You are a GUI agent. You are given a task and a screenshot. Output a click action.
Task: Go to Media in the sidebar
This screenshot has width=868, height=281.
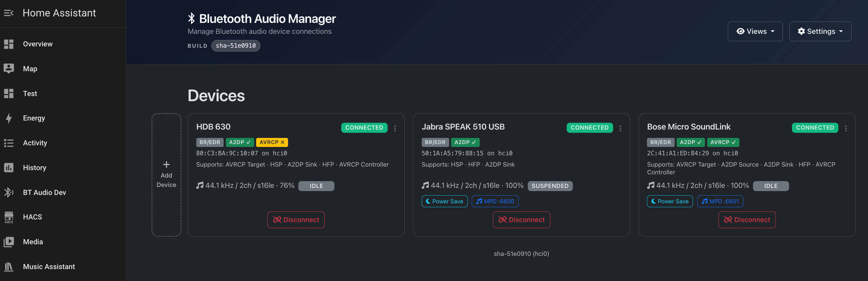tap(63, 242)
